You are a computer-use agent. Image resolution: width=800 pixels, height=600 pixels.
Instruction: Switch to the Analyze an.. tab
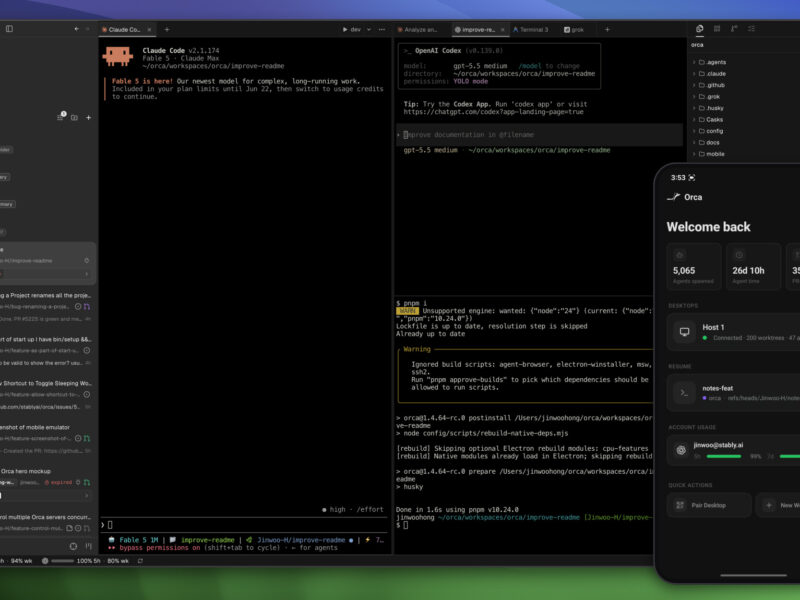pos(421,30)
